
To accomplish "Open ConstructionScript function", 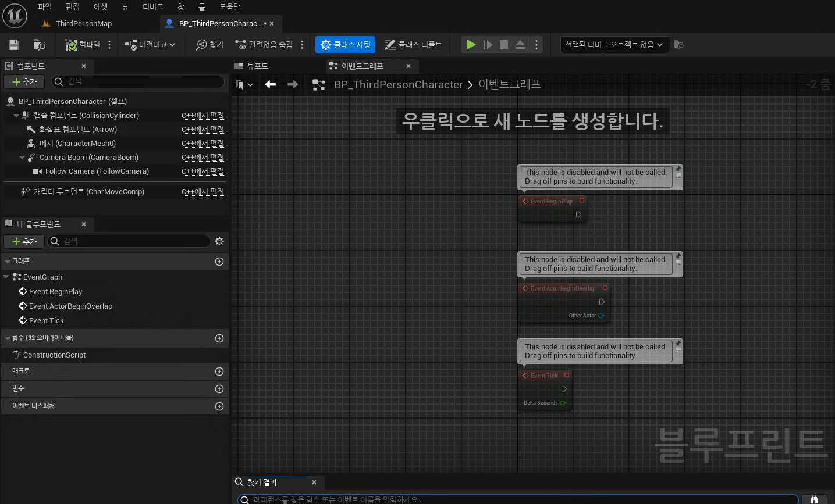I will (x=54, y=355).
